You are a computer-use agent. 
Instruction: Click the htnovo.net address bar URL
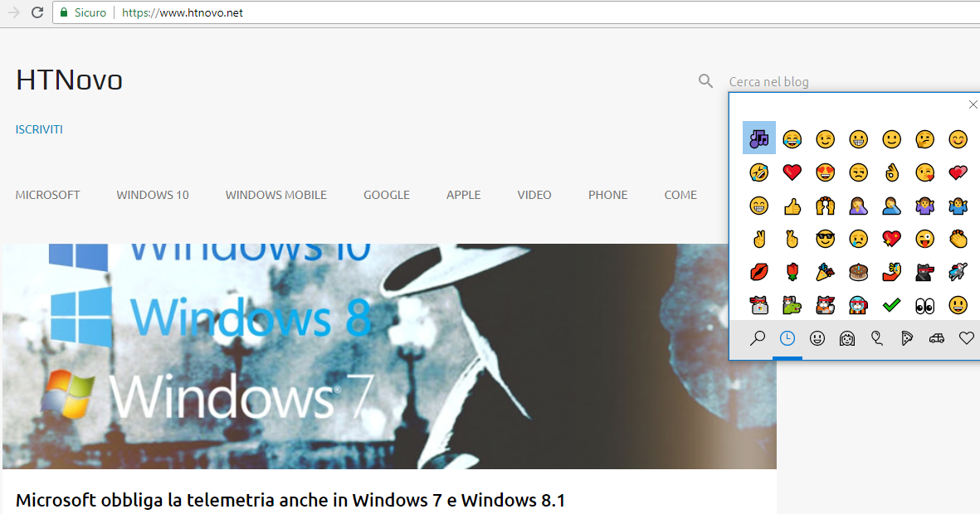pyautogui.click(x=183, y=12)
